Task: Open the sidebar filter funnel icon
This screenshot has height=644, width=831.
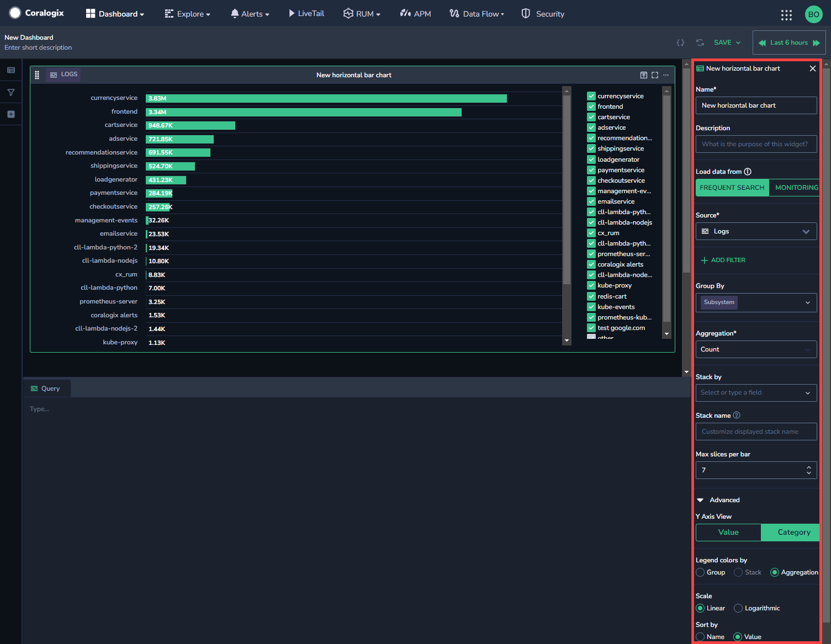Action: [x=11, y=92]
